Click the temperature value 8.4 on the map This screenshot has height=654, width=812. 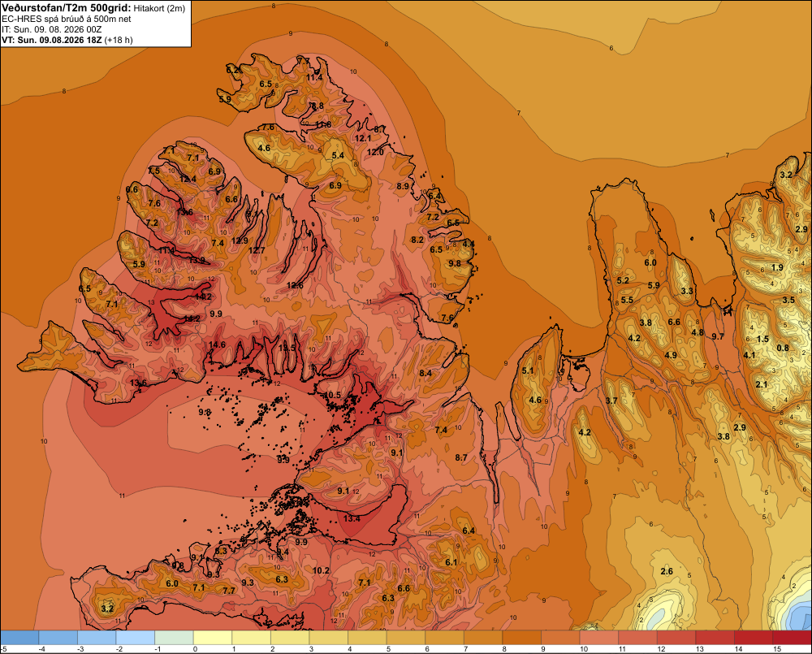[425, 373]
